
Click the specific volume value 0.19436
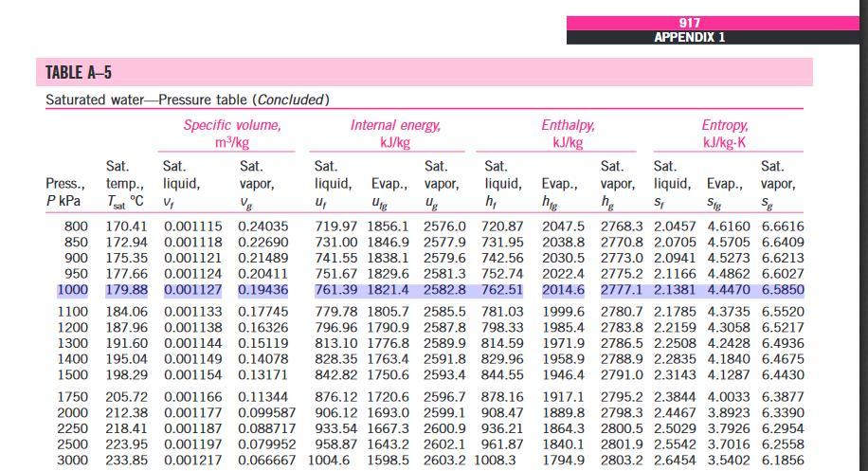point(263,290)
